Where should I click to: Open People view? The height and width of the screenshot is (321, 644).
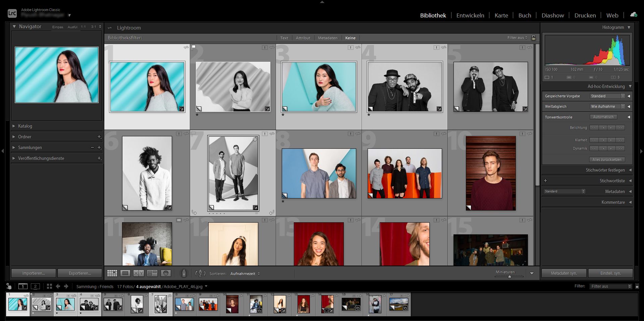click(x=166, y=273)
